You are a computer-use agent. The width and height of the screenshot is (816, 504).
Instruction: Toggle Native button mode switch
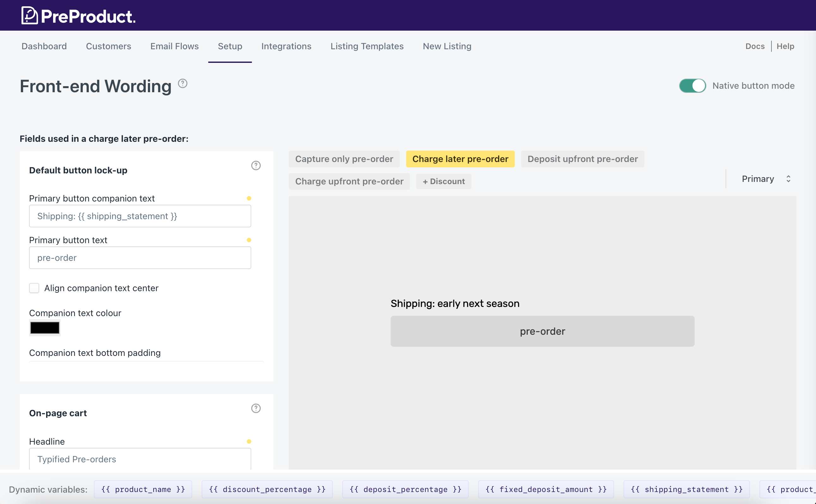coord(692,86)
